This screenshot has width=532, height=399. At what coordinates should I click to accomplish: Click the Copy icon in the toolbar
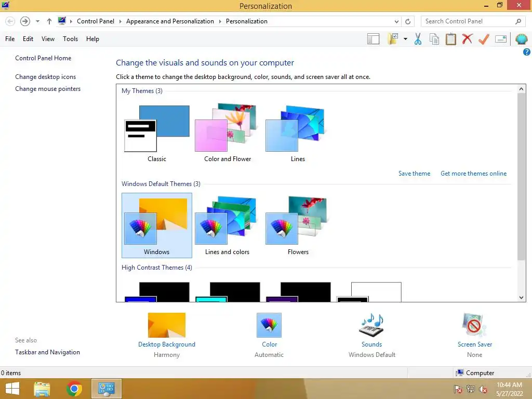coord(434,39)
